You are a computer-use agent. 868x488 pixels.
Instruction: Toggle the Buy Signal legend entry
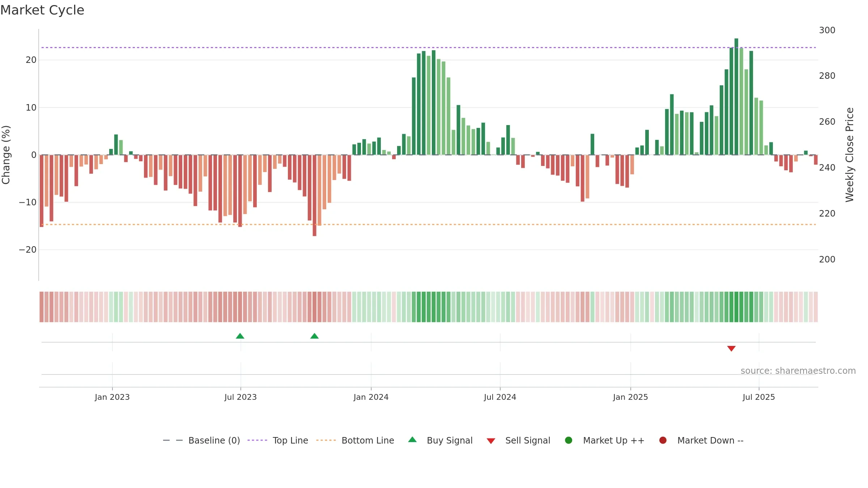440,440
